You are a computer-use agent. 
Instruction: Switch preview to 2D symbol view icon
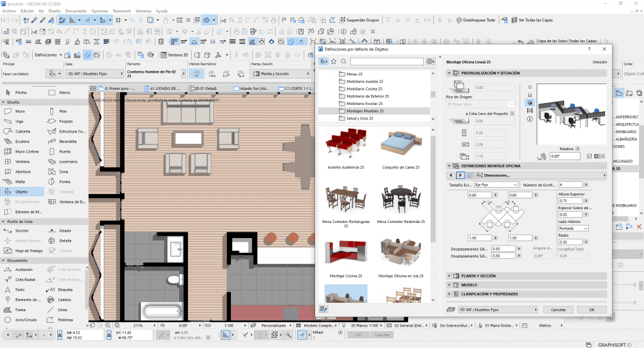[530, 87]
